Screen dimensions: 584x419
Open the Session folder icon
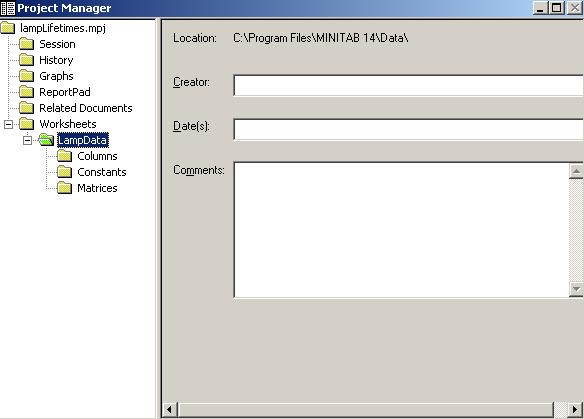(27, 44)
